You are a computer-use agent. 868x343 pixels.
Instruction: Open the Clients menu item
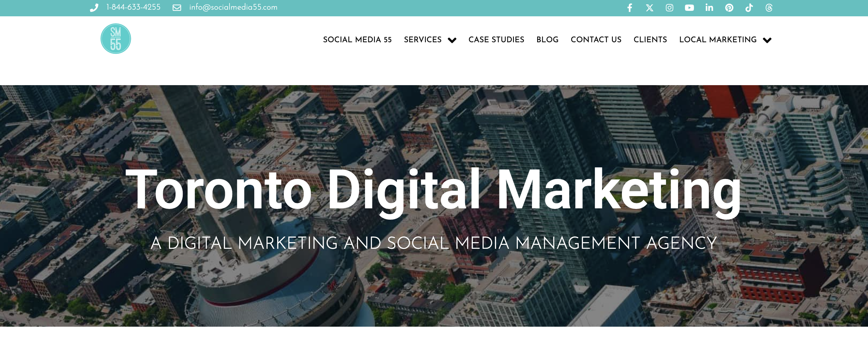(650, 40)
